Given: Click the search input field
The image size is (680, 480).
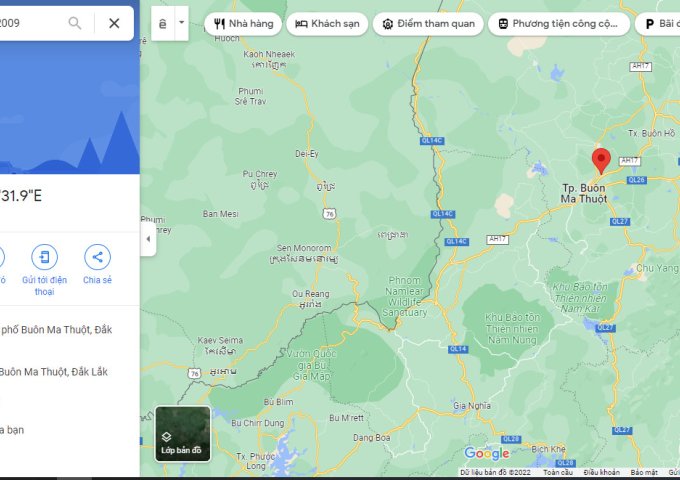Looking at the screenshot, I should [x=30, y=23].
